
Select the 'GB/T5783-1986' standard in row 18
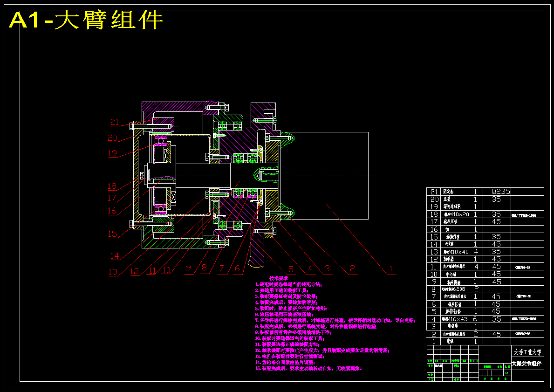[524, 215]
